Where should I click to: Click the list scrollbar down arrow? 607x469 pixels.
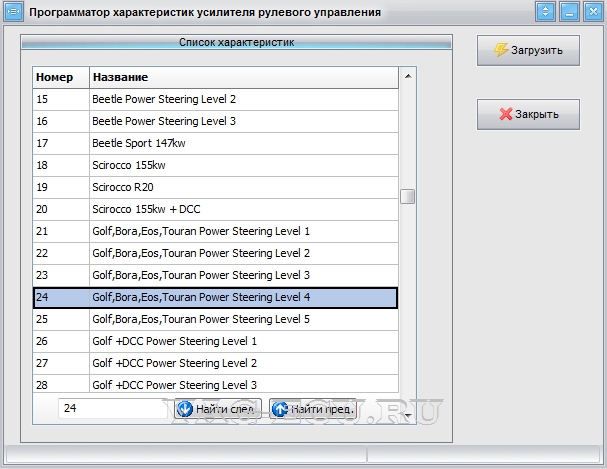pos(408,416)
